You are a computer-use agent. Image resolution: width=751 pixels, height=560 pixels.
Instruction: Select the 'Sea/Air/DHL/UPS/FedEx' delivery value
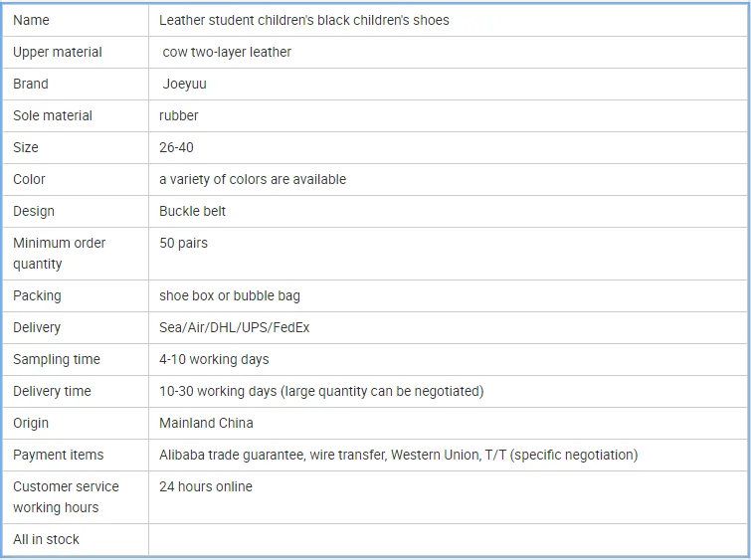(234, 327)
